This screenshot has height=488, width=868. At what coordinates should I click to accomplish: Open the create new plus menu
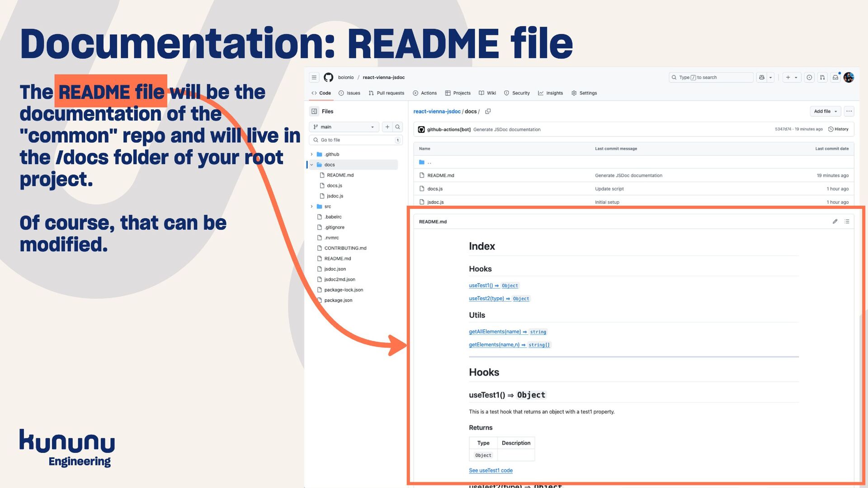tap(792, 77)
